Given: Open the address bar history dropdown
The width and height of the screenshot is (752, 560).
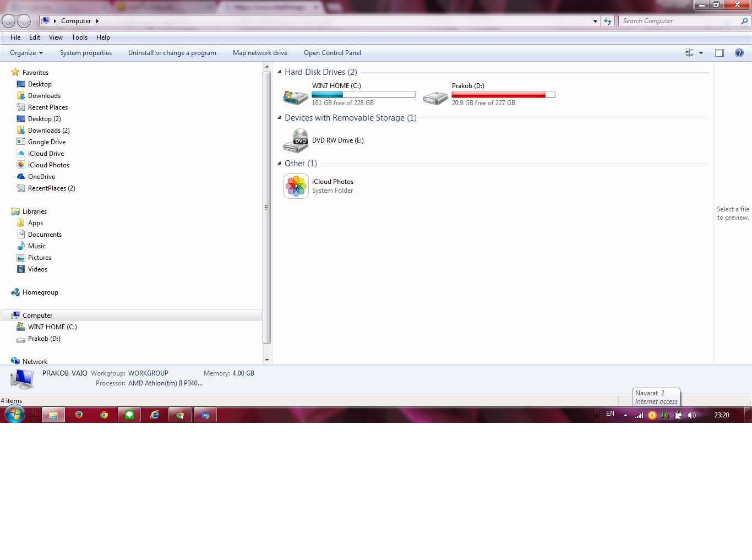Looking at the screenshot, I should coord(595,21).
